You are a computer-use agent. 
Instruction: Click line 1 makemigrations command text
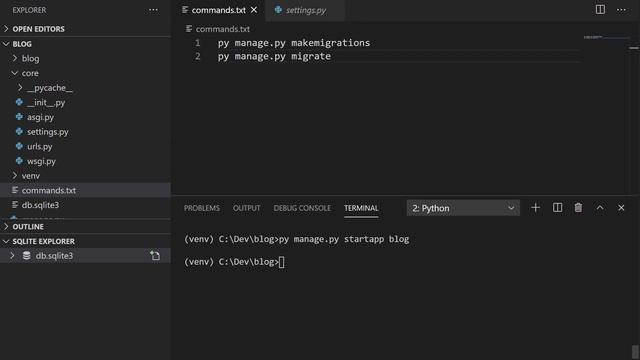coord(294,43)
